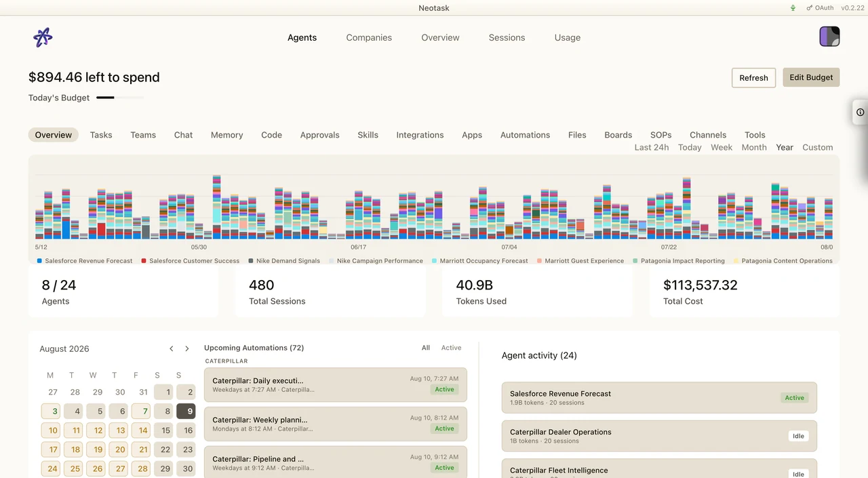Select the Year time range

point(785,147)
